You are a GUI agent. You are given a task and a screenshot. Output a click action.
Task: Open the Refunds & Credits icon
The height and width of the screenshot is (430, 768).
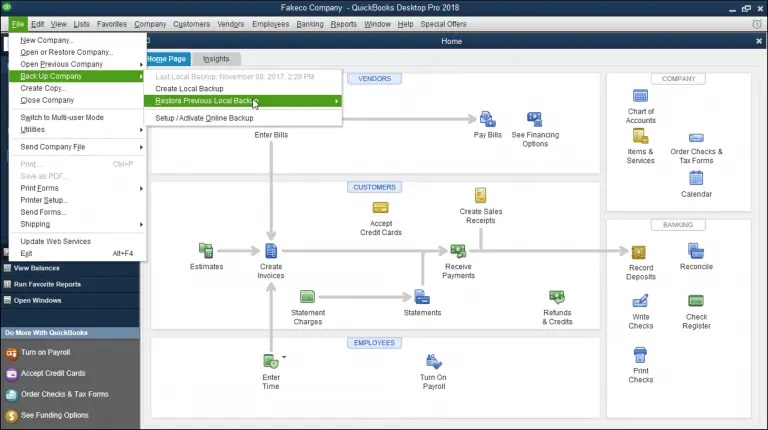click(557, 297)
